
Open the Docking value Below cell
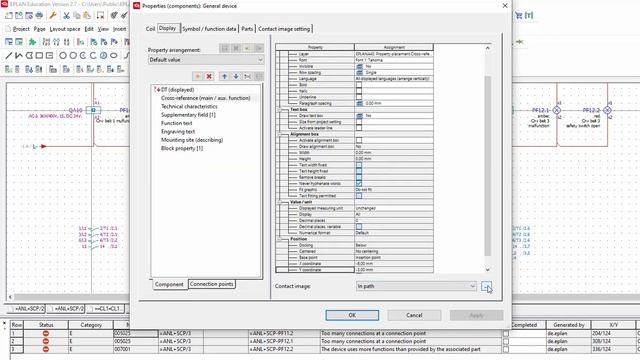[x=393, y=245]
